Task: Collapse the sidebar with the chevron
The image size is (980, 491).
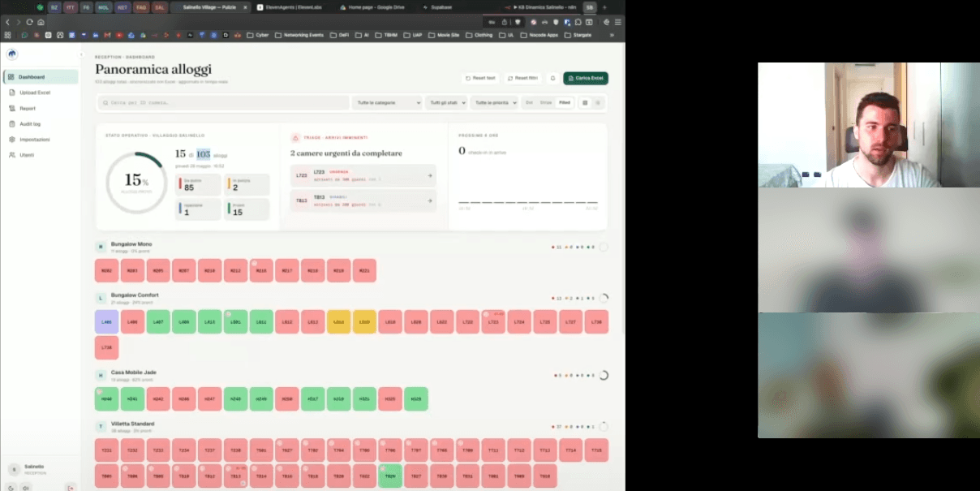Action: (81, 54)
